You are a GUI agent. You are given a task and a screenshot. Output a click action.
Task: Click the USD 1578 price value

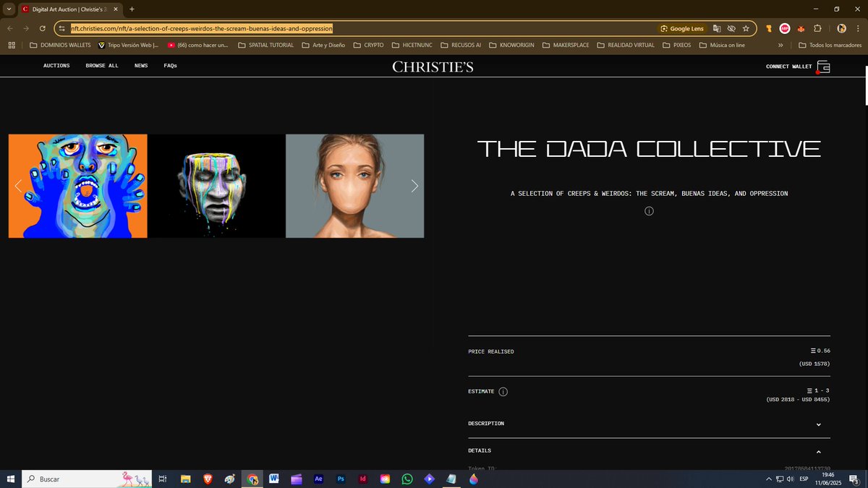pos(814,364)
